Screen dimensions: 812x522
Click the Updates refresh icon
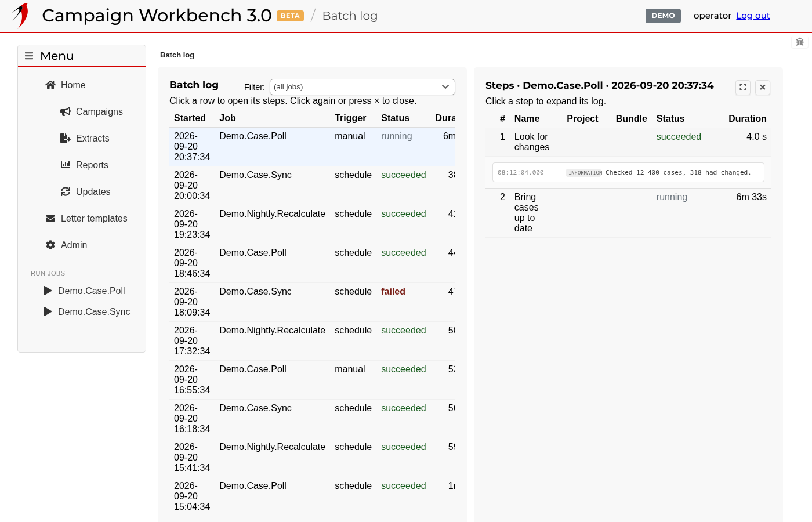pos(66,191)
